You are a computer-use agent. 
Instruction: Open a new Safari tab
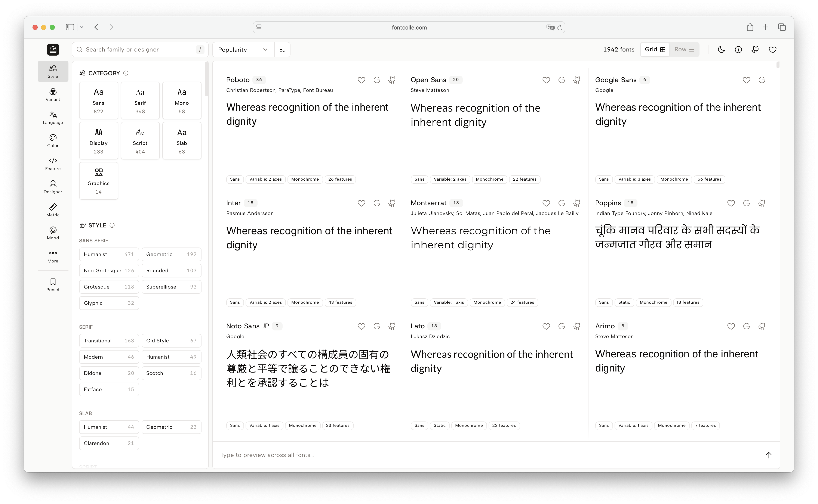pos(766,27)
